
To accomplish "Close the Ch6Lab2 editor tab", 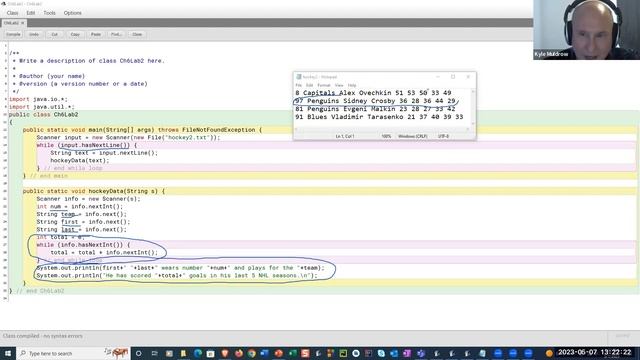I will (22, 23).
